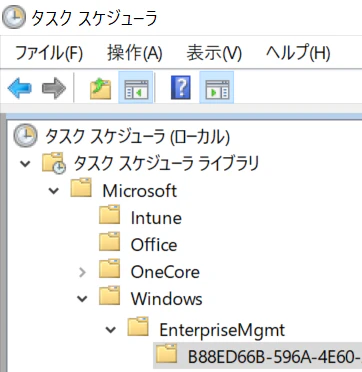Click the blue Back arrow toolbar button
The width and height of the screenshot is (362, 372).
[19, 88]
